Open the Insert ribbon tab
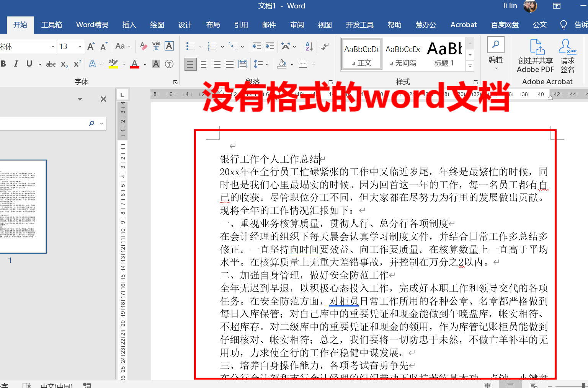 point(129,25)
